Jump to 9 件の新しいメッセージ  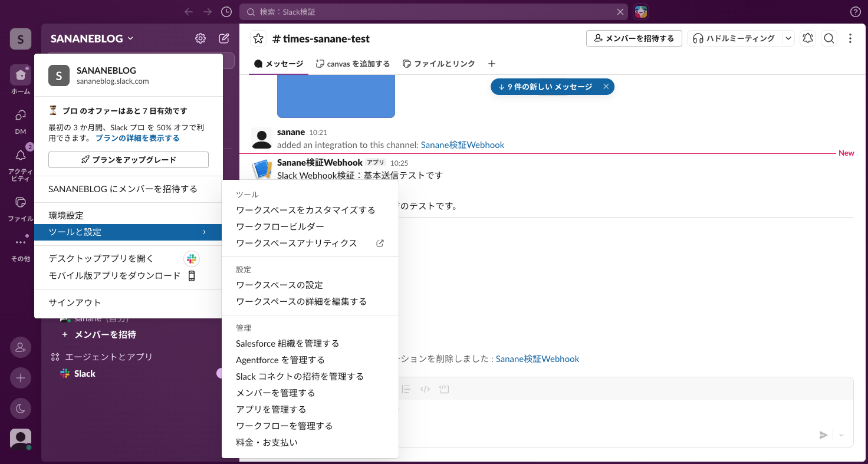(x=545, y=87)
